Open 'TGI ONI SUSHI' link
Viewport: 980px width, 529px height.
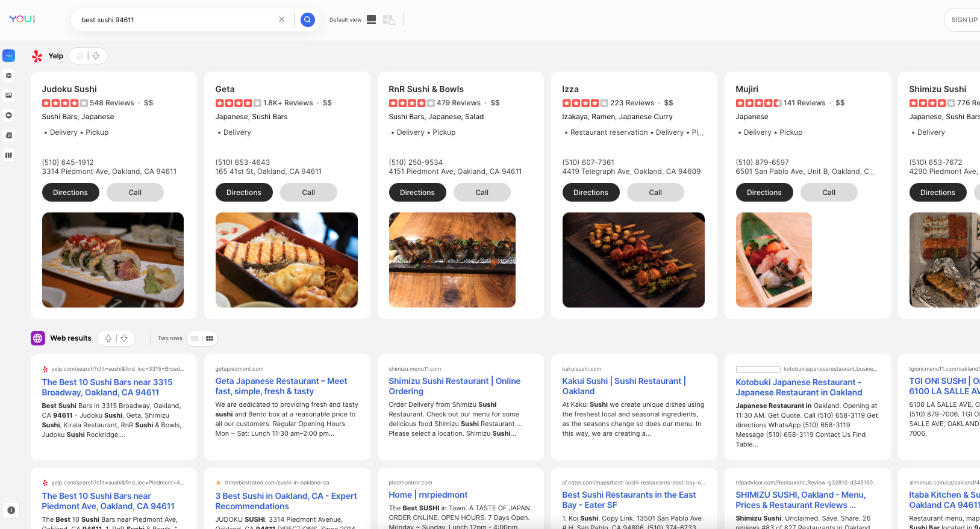pyautogui.click(x=944, y=386)
